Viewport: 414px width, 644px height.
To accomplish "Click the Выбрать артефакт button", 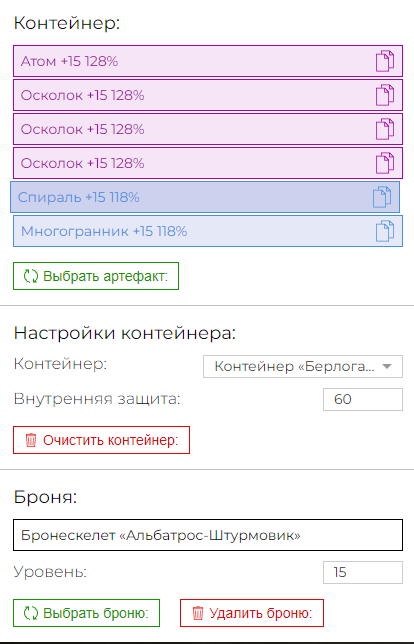I will (96, 276).
